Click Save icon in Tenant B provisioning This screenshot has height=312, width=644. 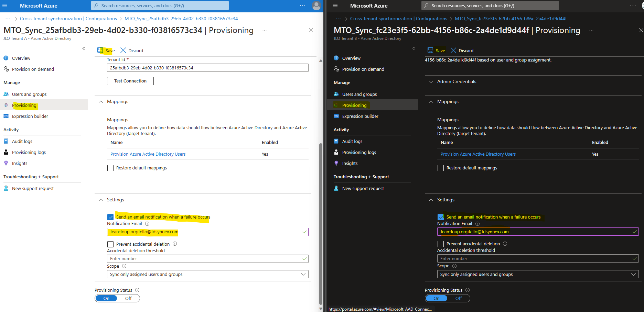pos(430,50)
